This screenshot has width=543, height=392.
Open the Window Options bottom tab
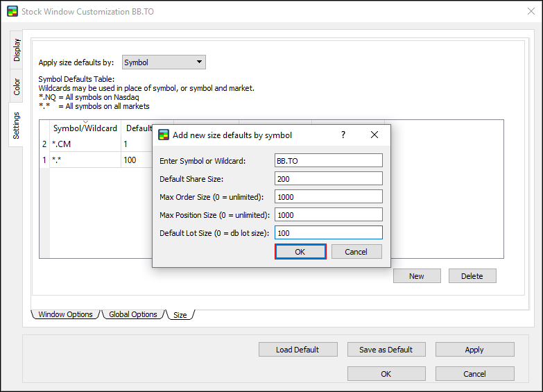tap(65, 314)
